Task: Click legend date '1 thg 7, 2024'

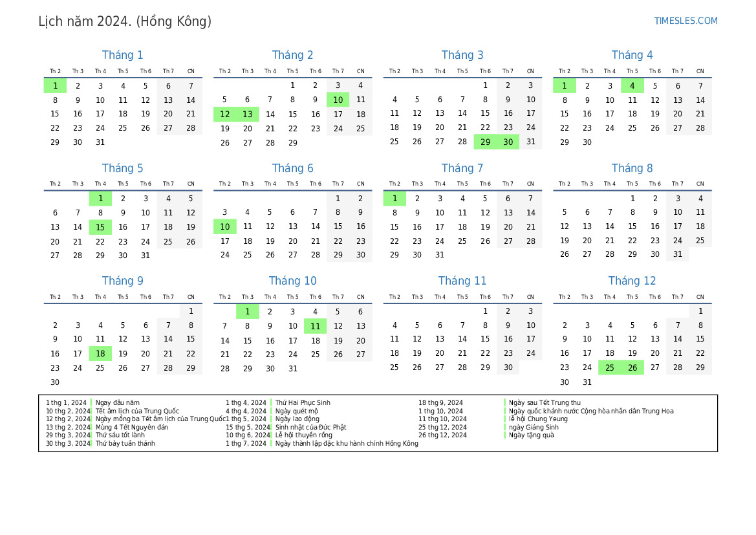Action: [x=246, y=443]
